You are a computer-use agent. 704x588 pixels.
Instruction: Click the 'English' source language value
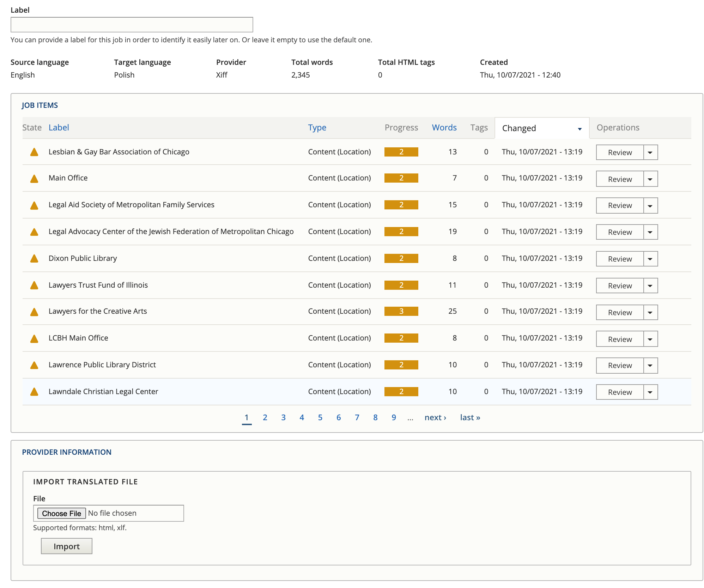23,75
